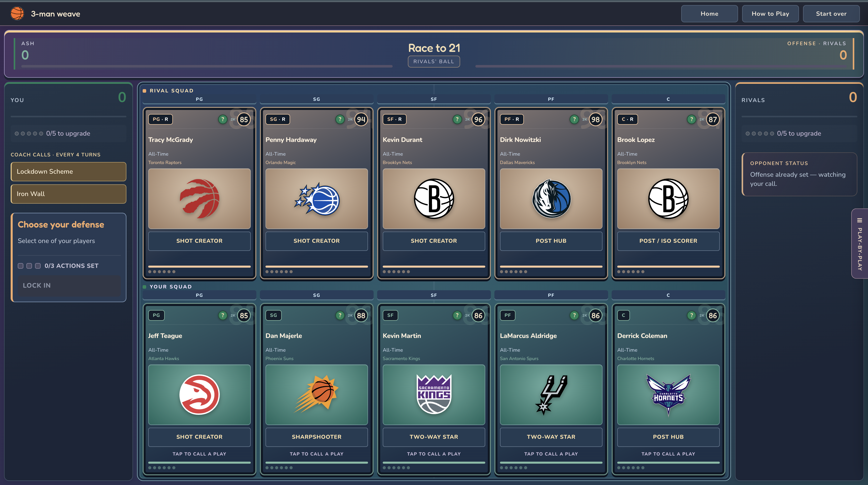Open How to Play
Image resolution: width=868 pixels, height=485 pixels.
(x=770, y=13)
